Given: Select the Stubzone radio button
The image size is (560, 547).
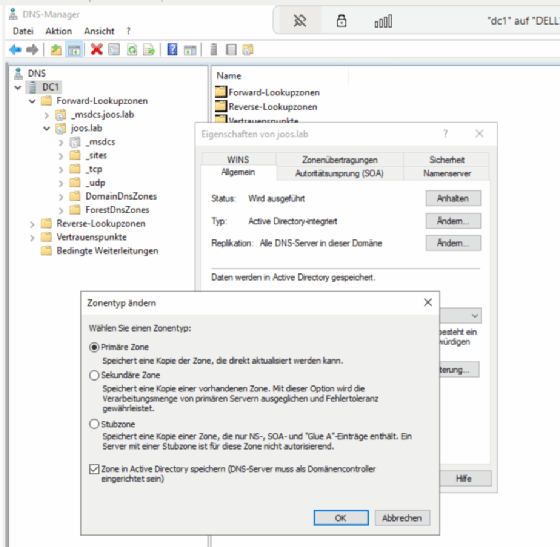Looking at the screenshot, I should click(x=94, y=424).
